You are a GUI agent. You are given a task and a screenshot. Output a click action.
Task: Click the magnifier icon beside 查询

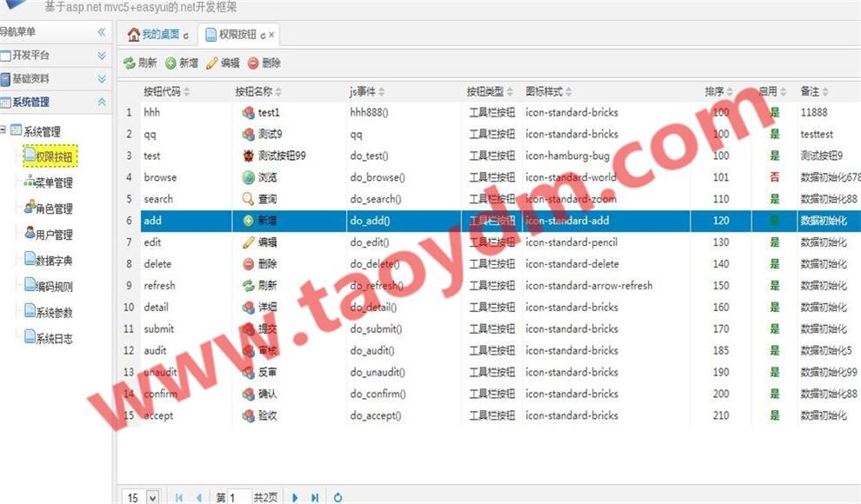[248, 199]
